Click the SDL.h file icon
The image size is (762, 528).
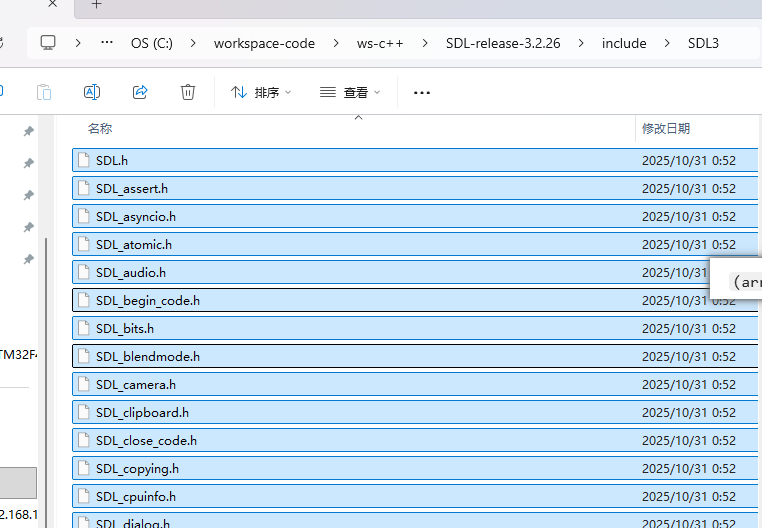(84, 160)
